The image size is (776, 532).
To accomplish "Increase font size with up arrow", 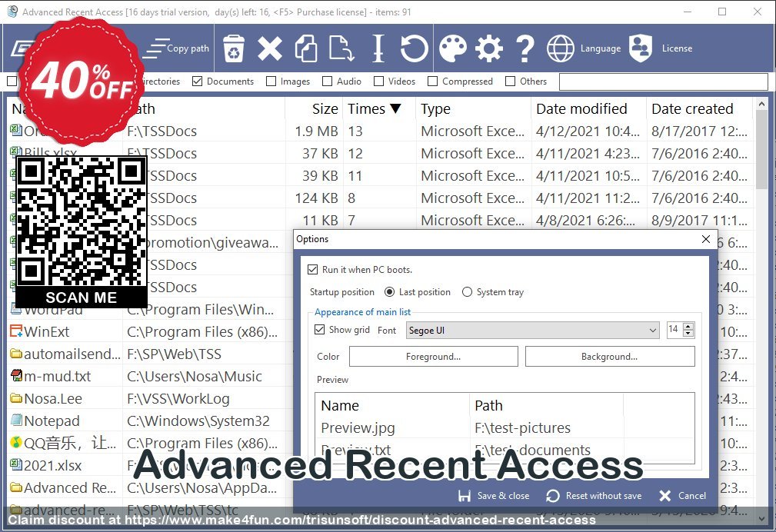I will pyautogui.click(x=688, y=326).
